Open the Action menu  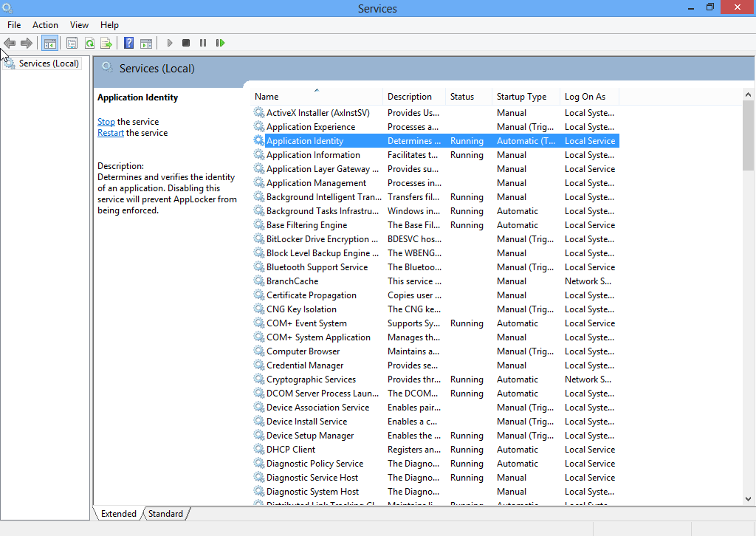tap(45, 25)
